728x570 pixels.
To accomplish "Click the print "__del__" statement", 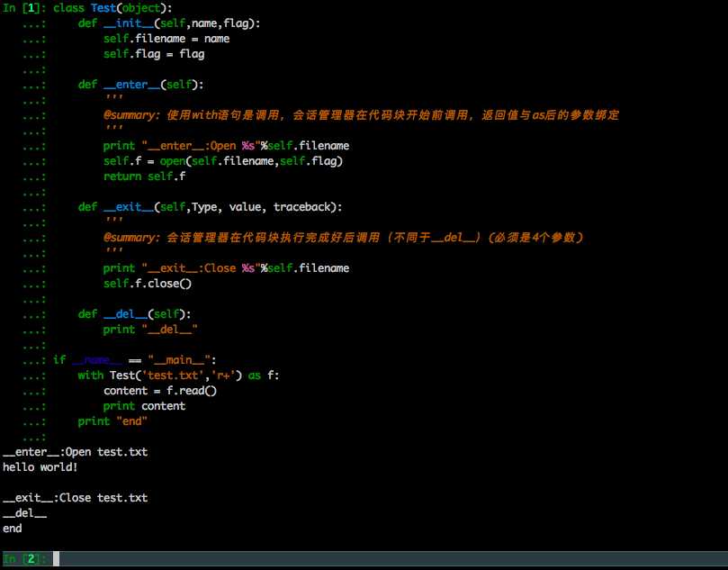I will 150,330.
